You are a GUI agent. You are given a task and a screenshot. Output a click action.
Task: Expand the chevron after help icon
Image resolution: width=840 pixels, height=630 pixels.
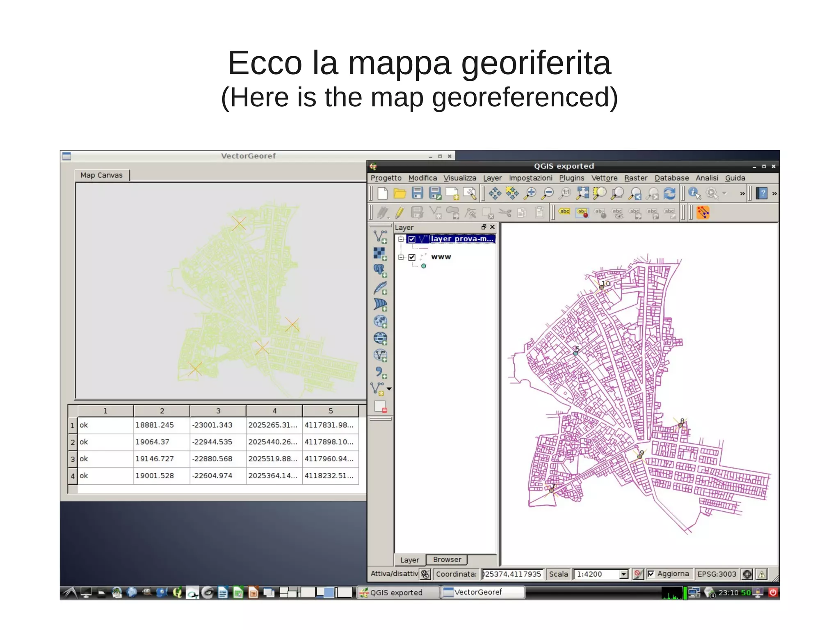774,194
